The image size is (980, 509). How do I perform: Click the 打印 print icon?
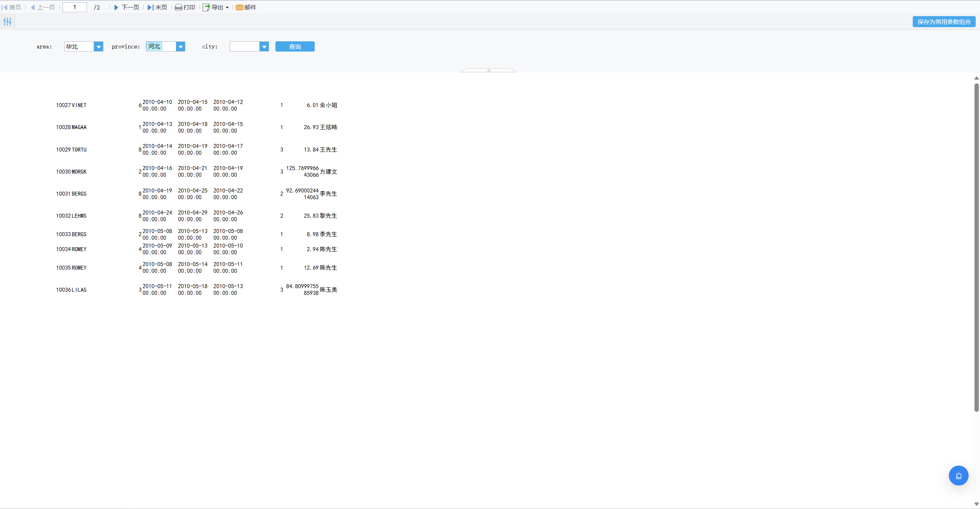pyautogui.click(x=178, y=7)
